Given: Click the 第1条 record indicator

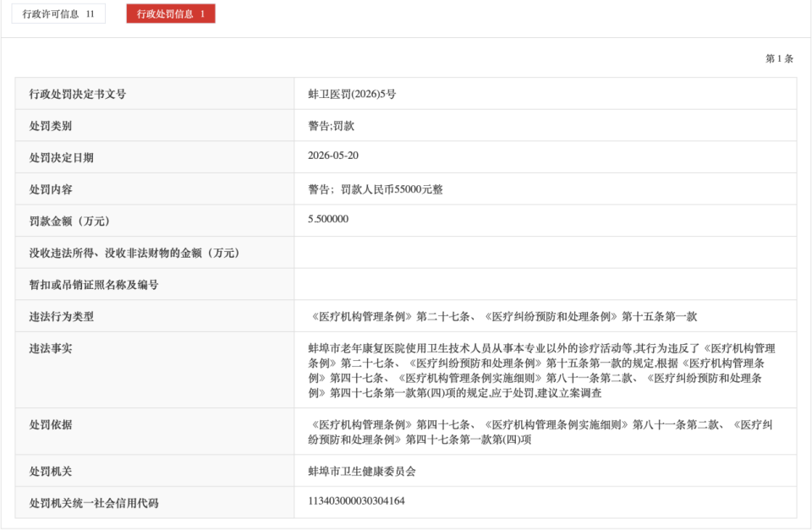Looking at the screenshot, I should [x=779, y=58].
